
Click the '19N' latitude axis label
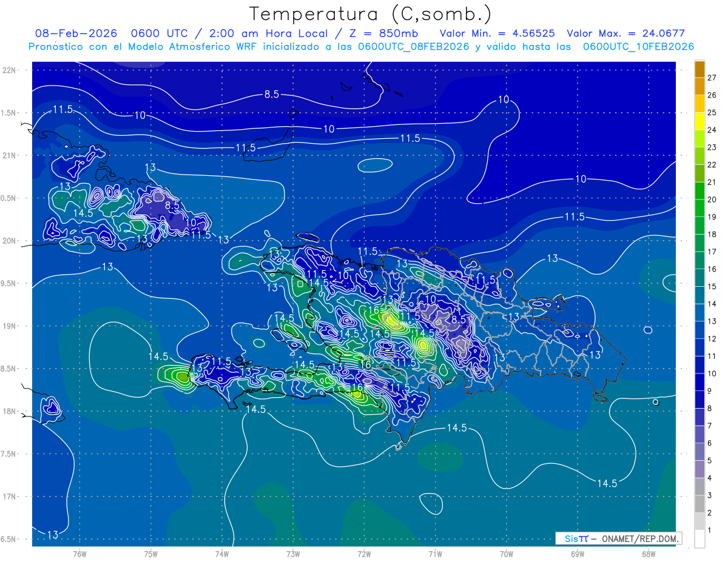pyautogui.click(x=9, y=326)
